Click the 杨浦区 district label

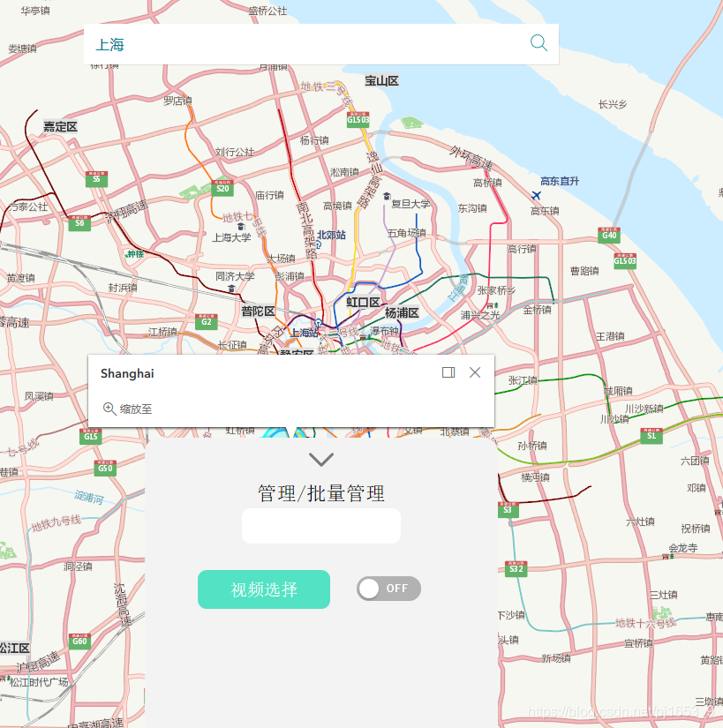(x=402, y=313)
